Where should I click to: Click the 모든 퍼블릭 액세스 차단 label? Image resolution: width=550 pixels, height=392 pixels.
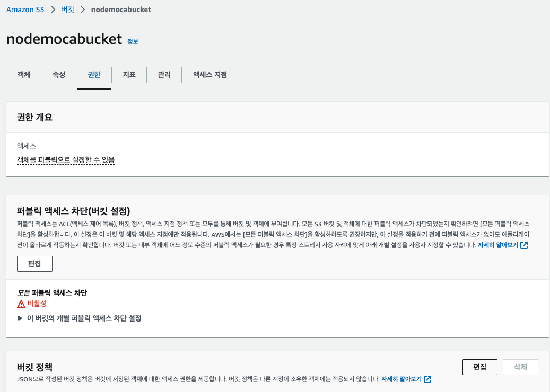pos(52,292)
